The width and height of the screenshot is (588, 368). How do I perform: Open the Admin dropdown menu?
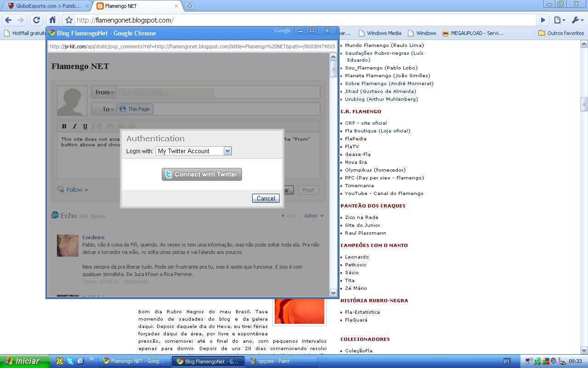[313, 216]
